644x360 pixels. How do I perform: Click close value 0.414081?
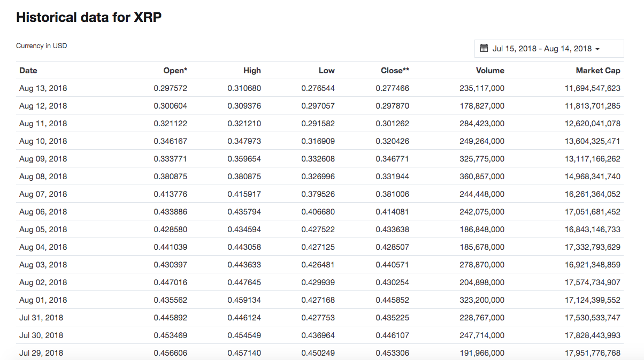392,212
